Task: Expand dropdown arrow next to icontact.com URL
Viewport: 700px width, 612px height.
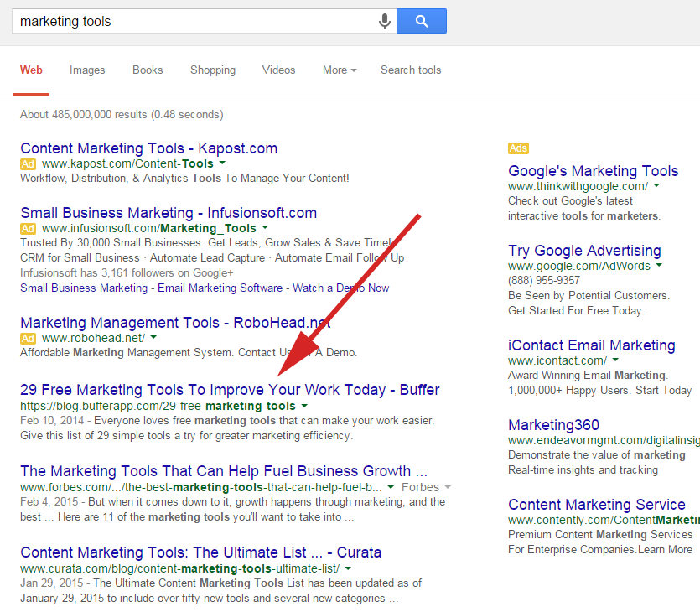Action: point(615,360)
